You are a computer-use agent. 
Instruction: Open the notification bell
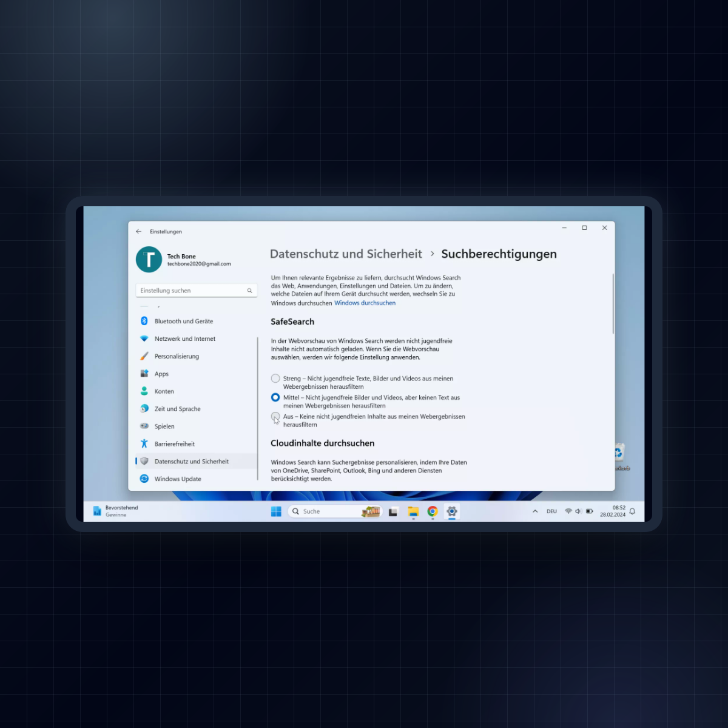tap(632, 511)
